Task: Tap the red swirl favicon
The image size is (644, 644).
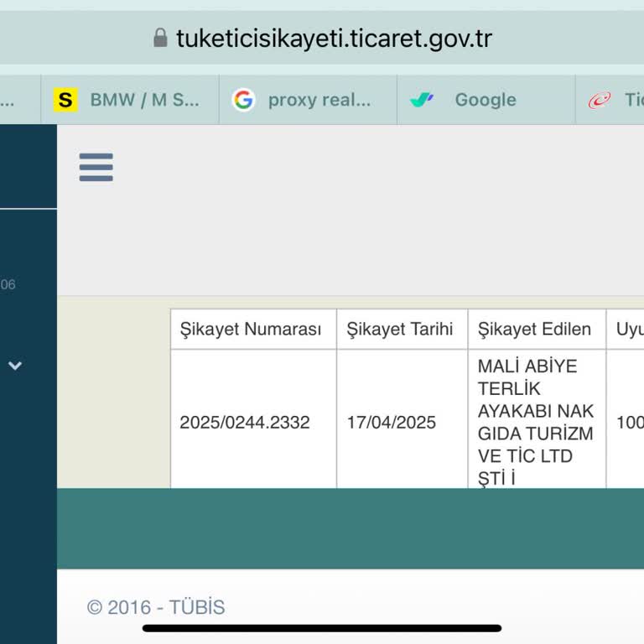Action: click(x=600, y=100)
